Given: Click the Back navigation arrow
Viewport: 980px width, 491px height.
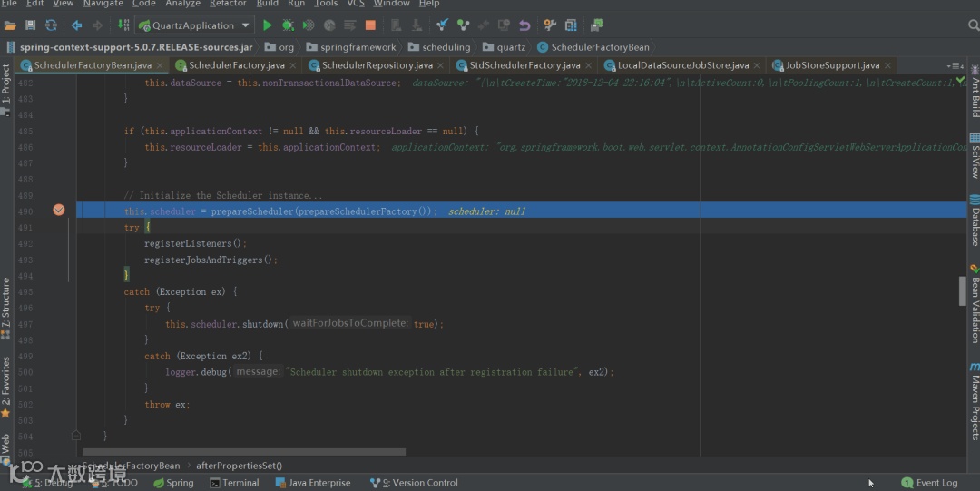Looking at the screenshot, I should tap(76, 25).
